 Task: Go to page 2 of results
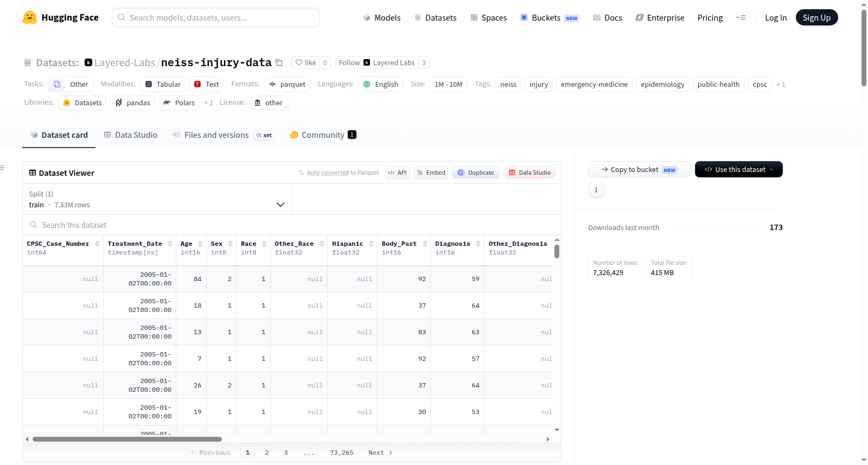(267, 453)
